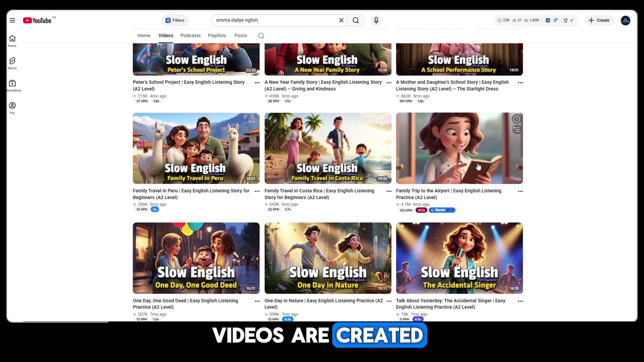This screenshot has width=644, height=362.
Task: Open title Family Travel in Costa Rica
Action: point(319,194)
